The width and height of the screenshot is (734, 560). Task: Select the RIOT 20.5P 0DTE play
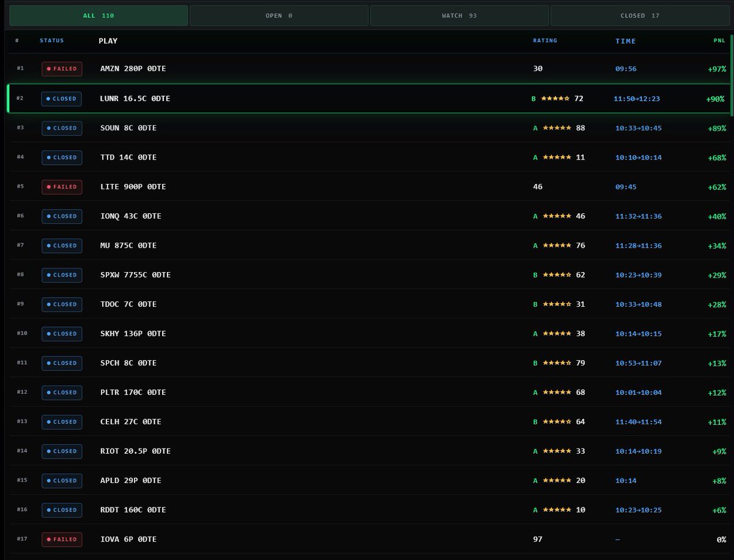[135, 451]
